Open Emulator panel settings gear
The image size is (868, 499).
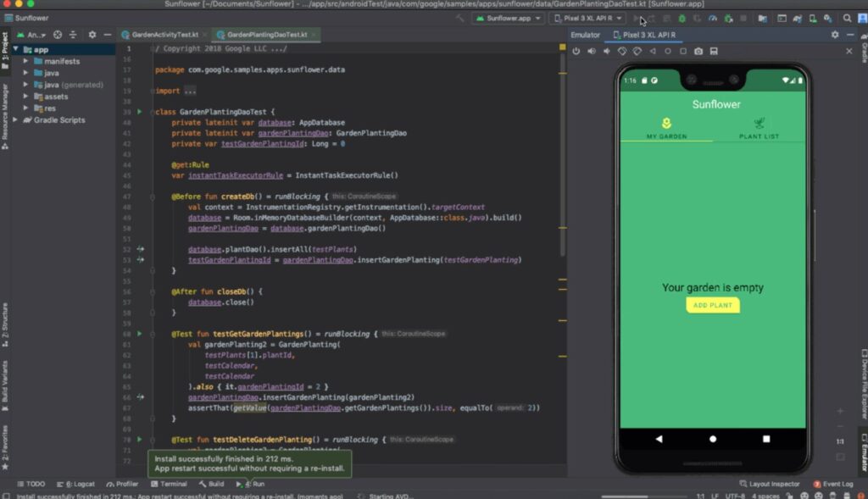click(x=835, y=34)
